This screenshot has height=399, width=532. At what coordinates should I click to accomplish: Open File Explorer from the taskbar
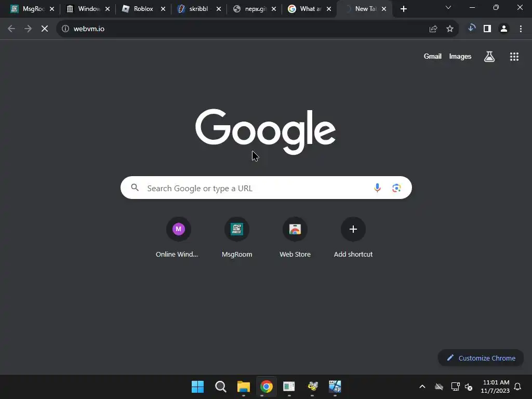pyautogui.click(x=243, y=387)
